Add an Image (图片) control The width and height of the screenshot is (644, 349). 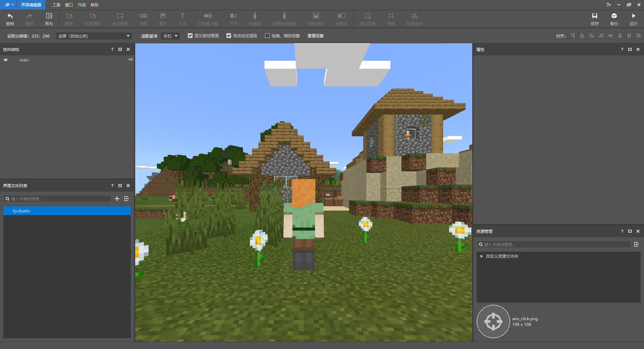click(x=163, y=19)
